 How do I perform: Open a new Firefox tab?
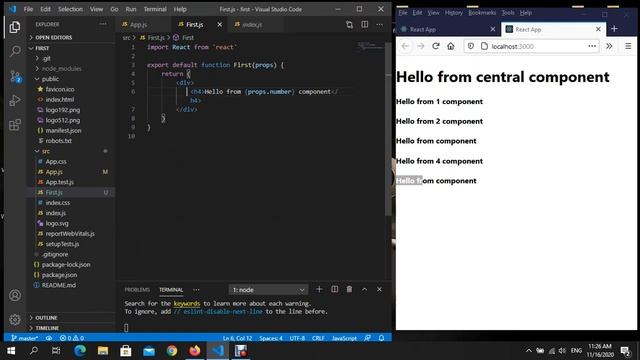pyautogui.click(x=614, y=29)
